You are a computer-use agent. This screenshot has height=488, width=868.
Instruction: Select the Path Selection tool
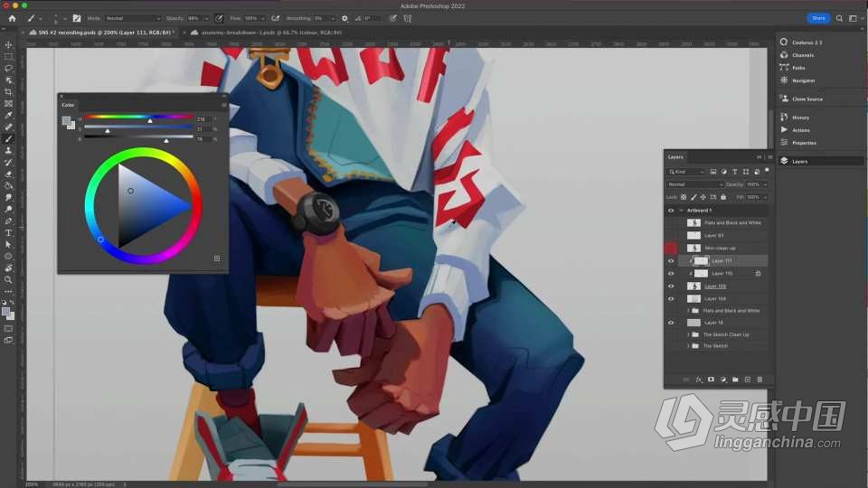click(x=8, y=245)
